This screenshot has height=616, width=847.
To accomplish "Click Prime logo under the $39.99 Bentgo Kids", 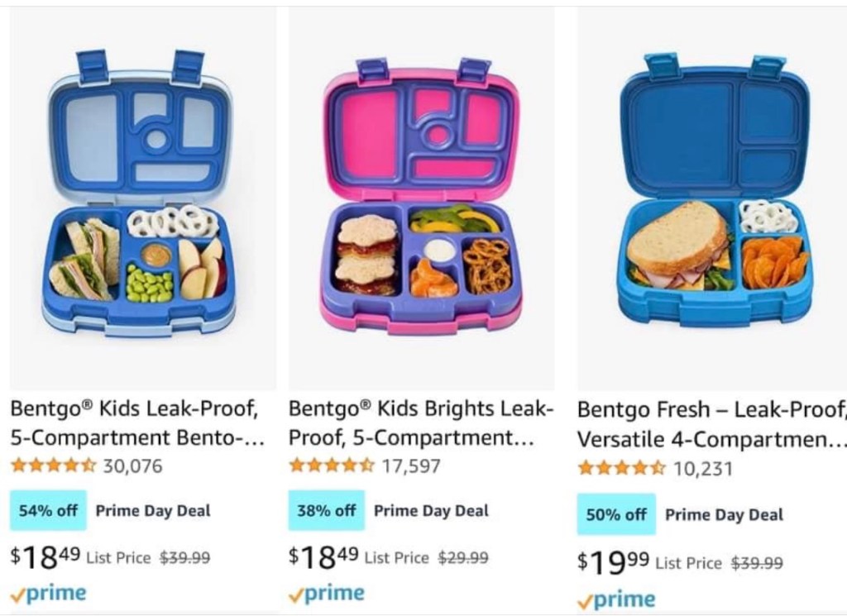I will (x=48, y=593).
